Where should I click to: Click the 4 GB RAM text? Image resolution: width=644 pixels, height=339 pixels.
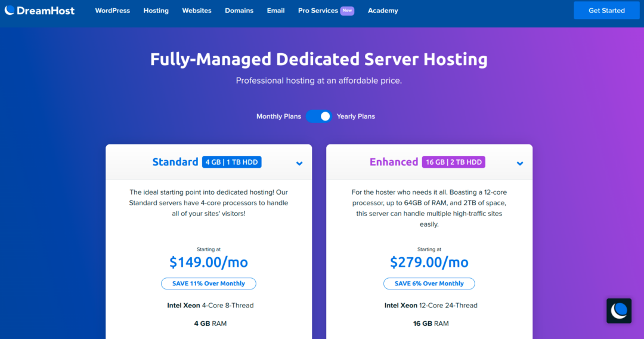click(210, 323)
